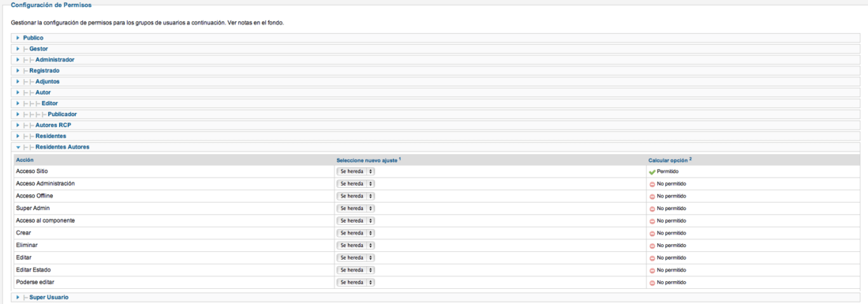Image resolution: width=868 pixels, height=304 pixels.
Task: Open the Super Usuario group title
Action: (x=49, y=298)
